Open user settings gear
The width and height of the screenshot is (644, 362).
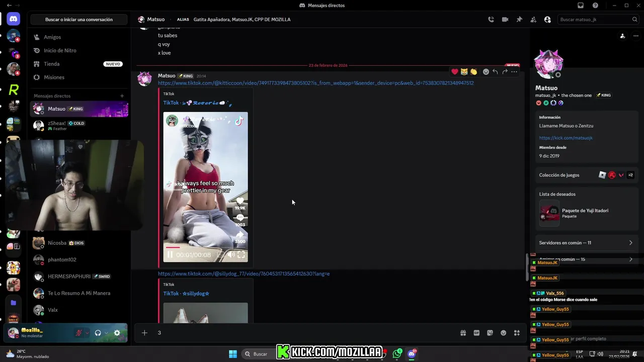117,333
